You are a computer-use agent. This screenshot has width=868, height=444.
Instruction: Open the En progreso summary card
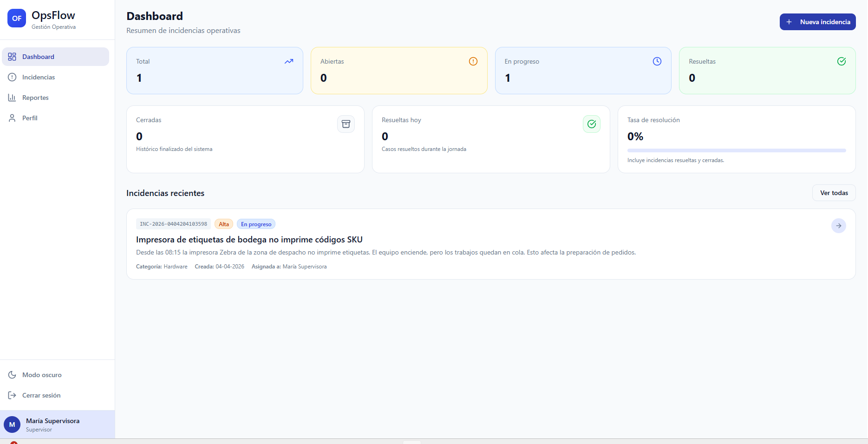click(583, 71)
